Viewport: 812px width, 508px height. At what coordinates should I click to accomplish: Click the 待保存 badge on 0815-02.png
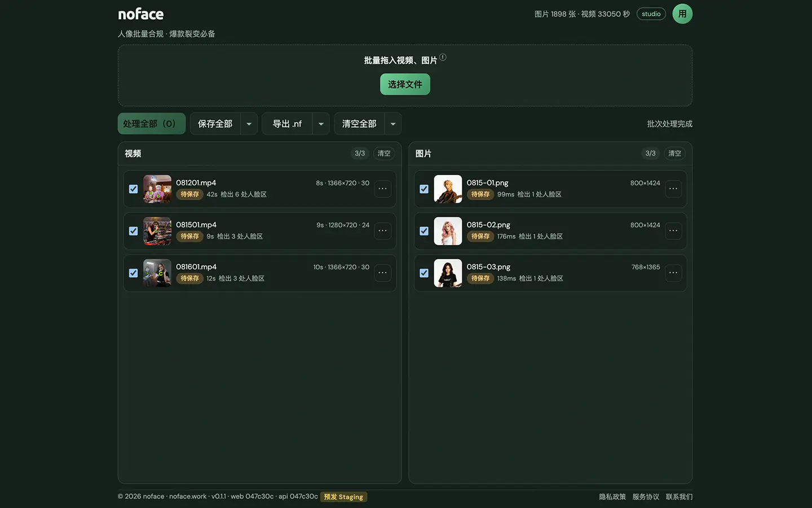coord(480,237)
